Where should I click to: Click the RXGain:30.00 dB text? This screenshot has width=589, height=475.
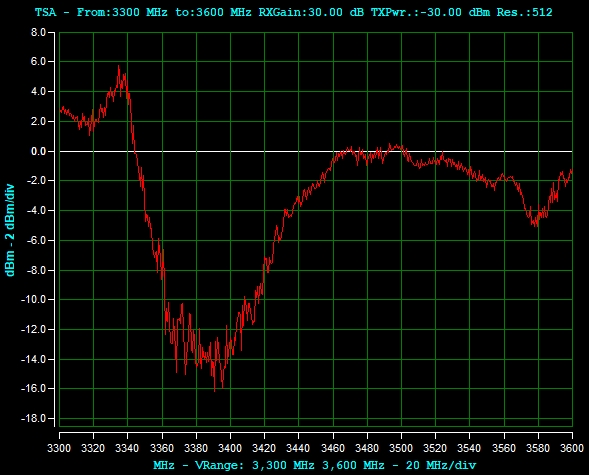[311, 12]
